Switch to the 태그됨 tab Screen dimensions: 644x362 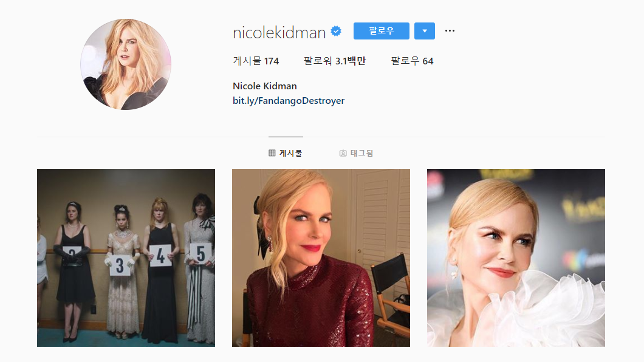pyautogui.click(x=356, y=153)
